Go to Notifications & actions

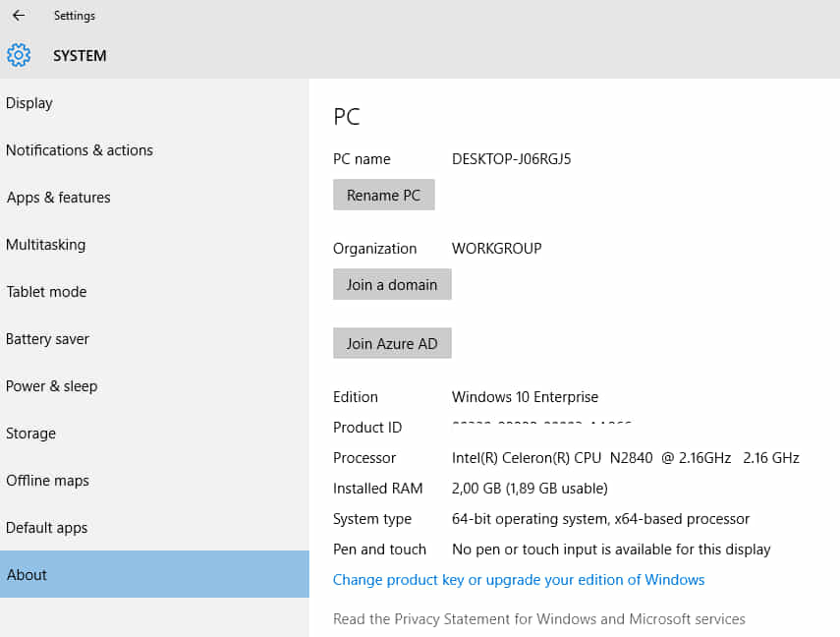click(80, 150)
